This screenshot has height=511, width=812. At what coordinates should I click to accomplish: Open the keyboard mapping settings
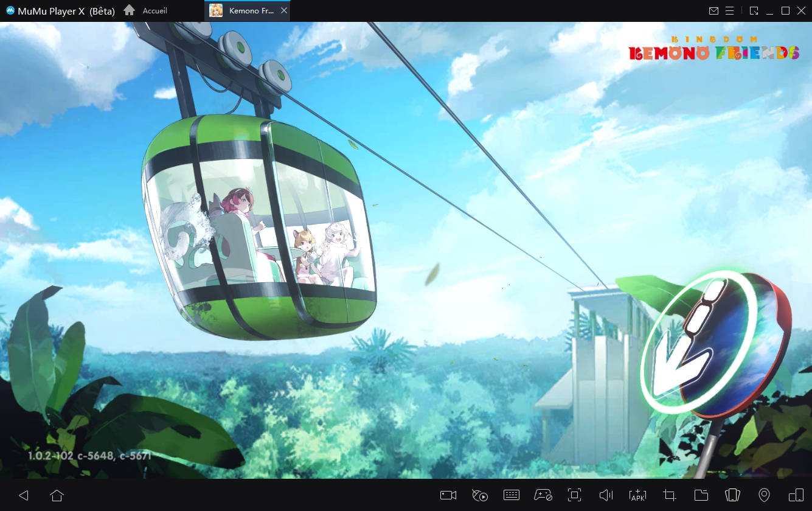512,495
